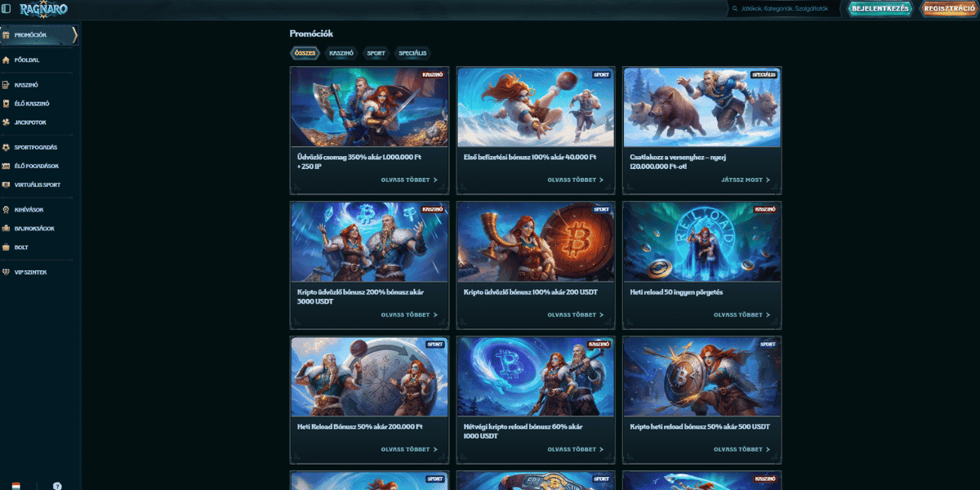Screen dimensions: 980x490
Task: Open the Heti Reload Bónusz rune shield image
Action: [x=369, y=376]
